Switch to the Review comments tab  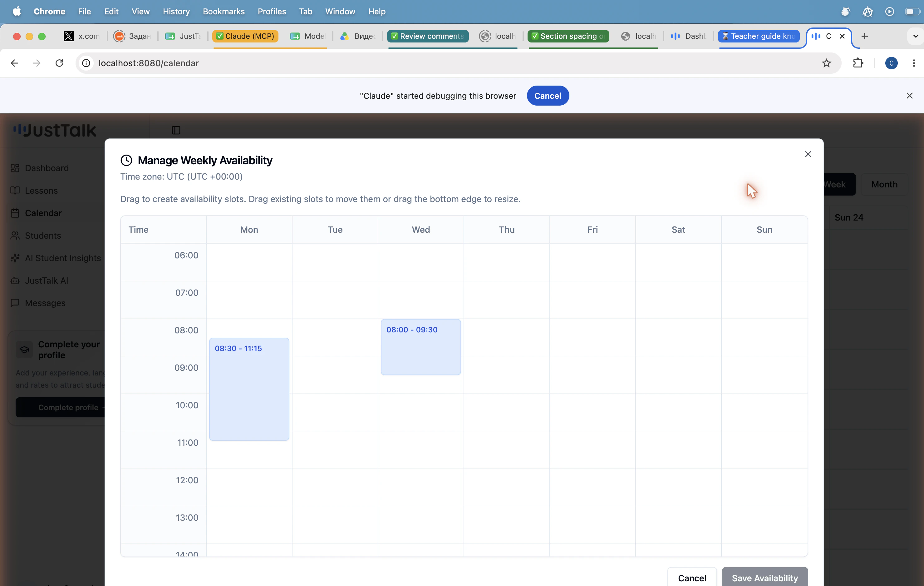point(428,36)
